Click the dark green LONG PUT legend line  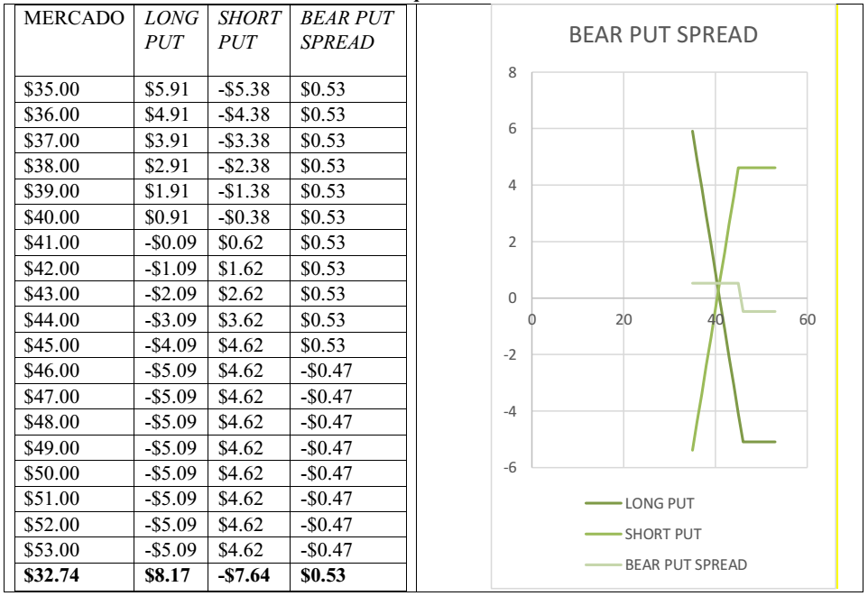tap(603, 504)
